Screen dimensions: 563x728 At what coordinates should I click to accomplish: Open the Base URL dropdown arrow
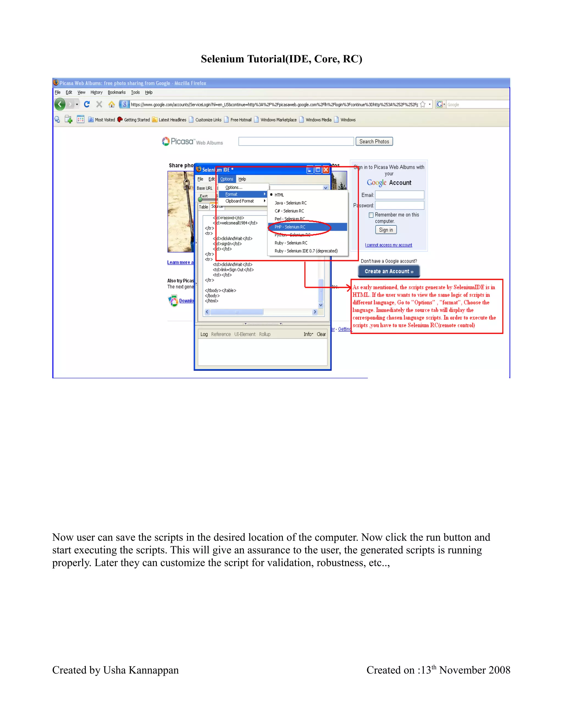pos(325,188)
